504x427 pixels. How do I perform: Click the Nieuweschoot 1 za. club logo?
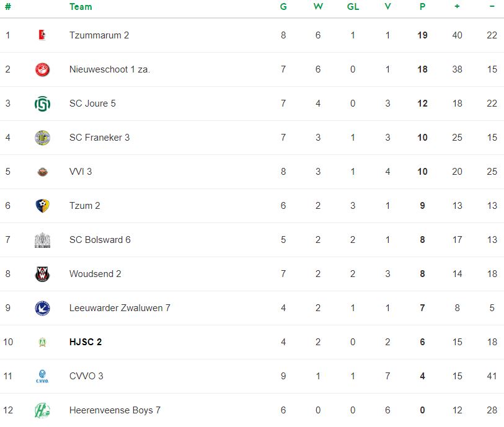tap(42, 69)
